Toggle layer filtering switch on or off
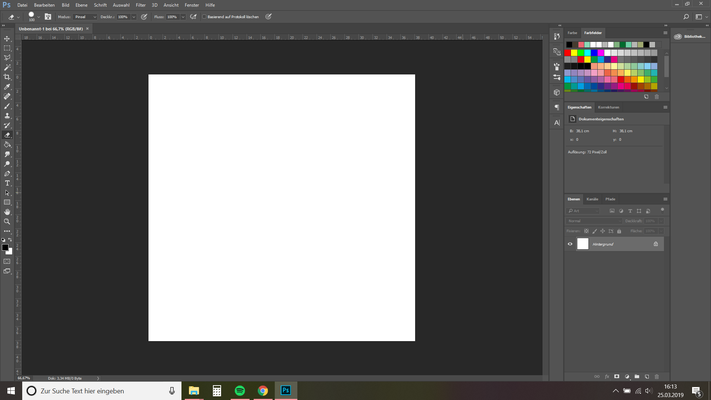Screen dimensions: 711x400 [x=662, y=210]
